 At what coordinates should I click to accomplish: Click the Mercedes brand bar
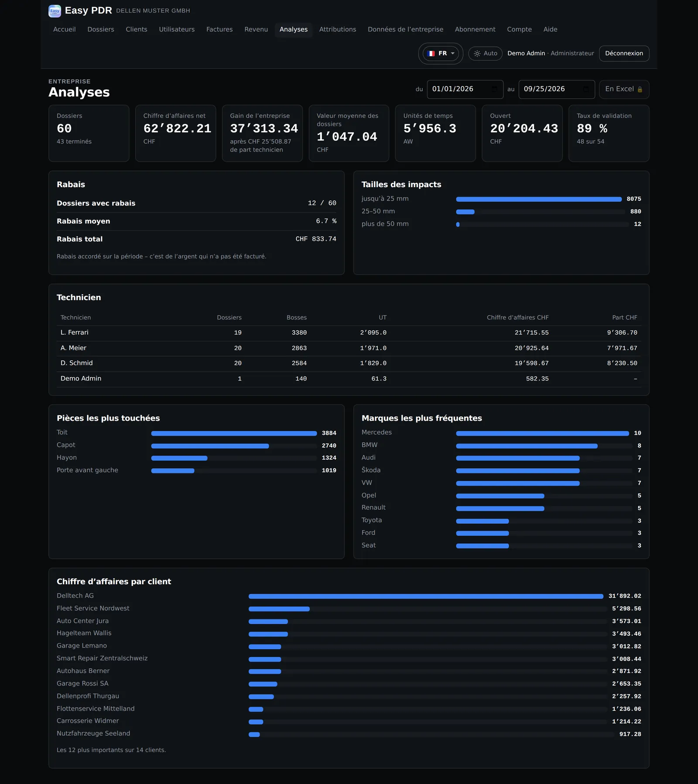pos(542,433)
